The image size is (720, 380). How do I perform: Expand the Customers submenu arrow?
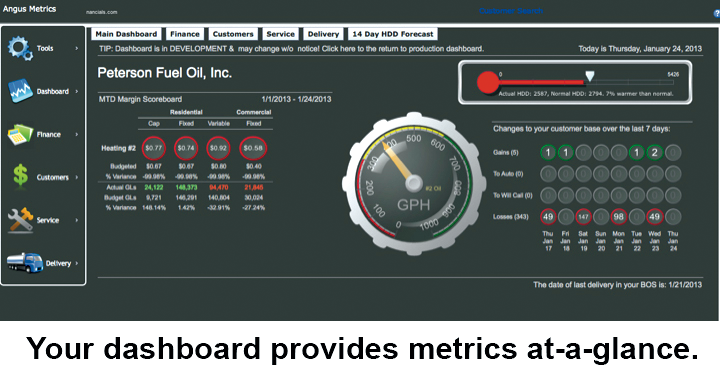(x=77, y=177)
